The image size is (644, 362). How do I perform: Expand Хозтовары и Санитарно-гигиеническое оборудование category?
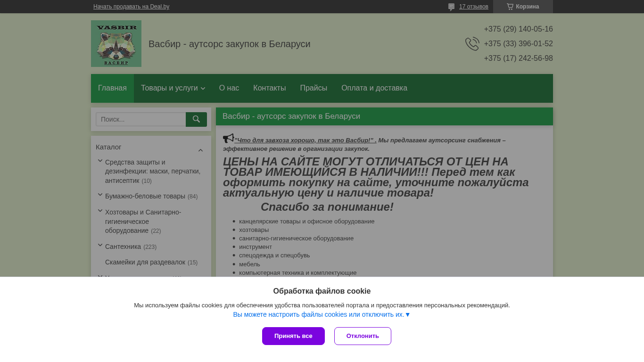(100, 211)
